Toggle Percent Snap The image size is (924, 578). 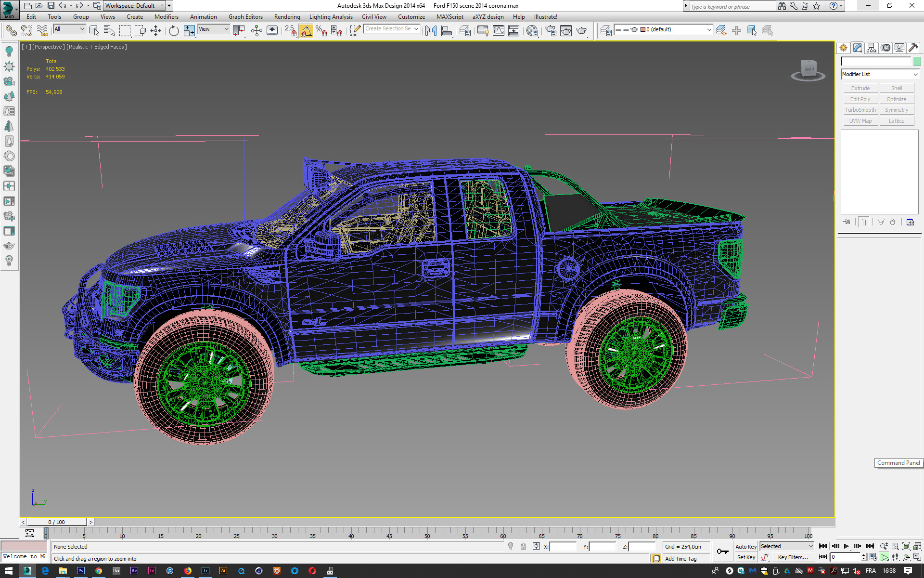pos(321,31)
